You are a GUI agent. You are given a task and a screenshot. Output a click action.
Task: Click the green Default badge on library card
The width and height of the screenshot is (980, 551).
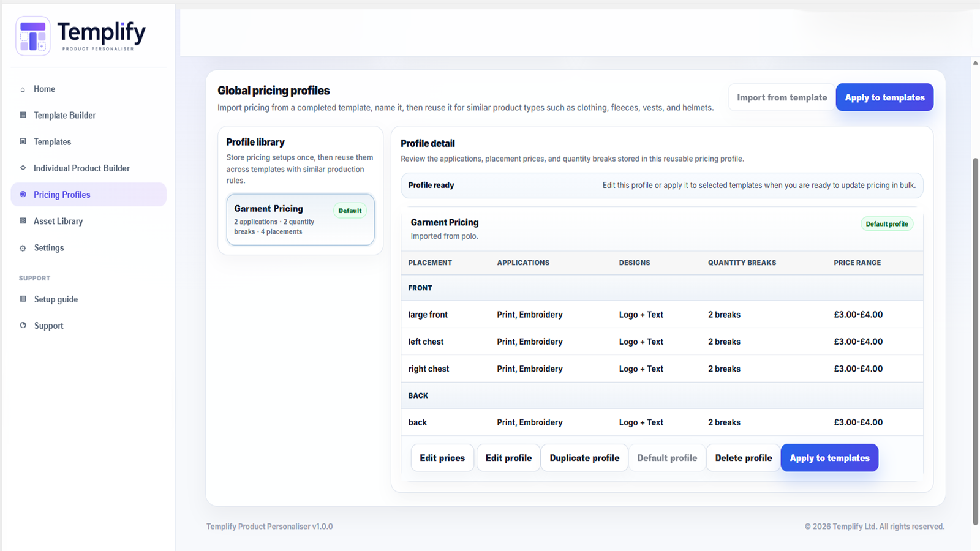tap(350, 211)
